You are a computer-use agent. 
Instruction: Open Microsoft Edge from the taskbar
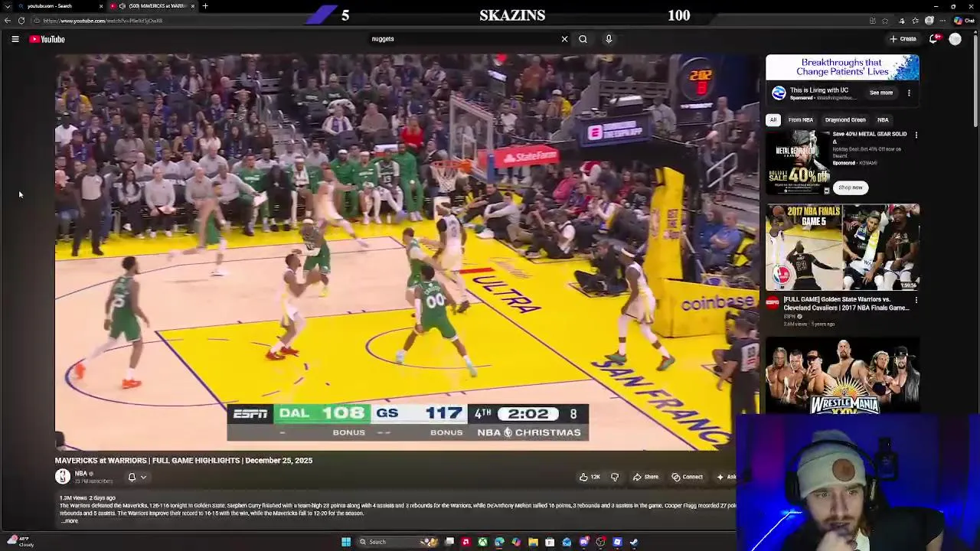[499, 542]
